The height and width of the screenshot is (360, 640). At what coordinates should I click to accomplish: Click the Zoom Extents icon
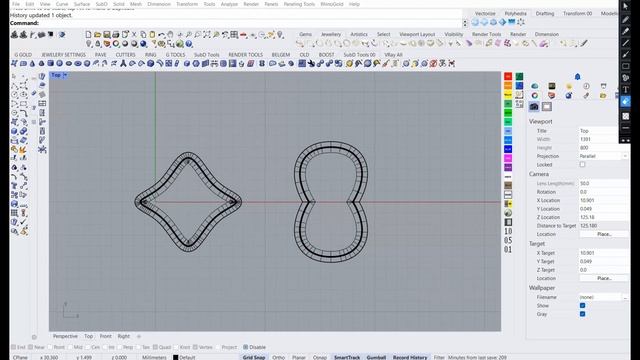point(207,35)
